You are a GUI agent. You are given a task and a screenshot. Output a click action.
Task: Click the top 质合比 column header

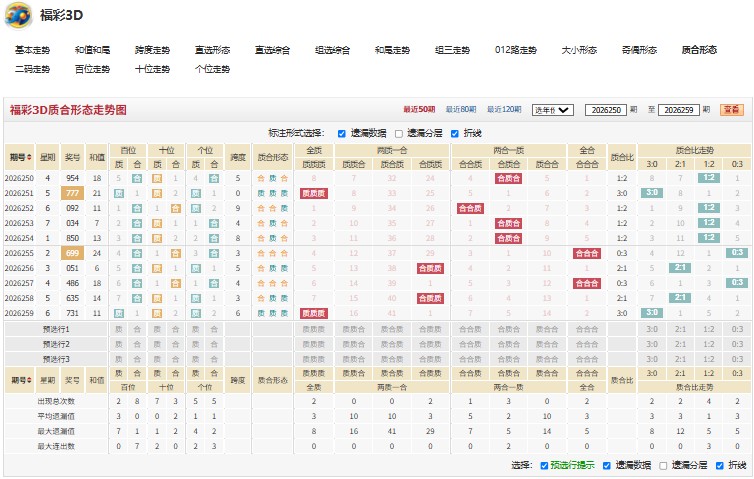click(622, 157)
